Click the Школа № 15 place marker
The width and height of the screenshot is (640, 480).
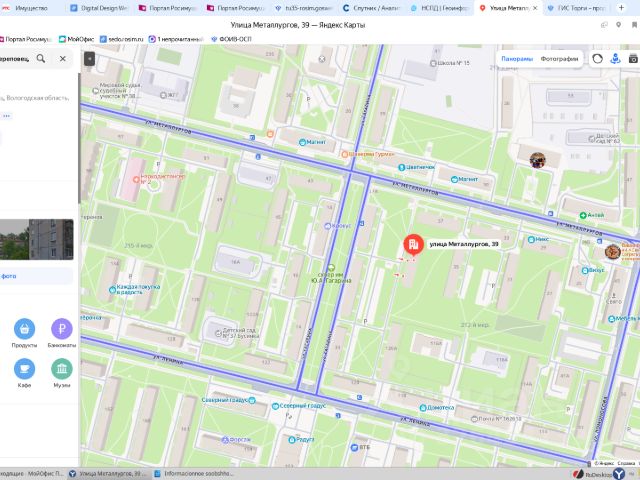pyautogui.click(x=433, y=63)
